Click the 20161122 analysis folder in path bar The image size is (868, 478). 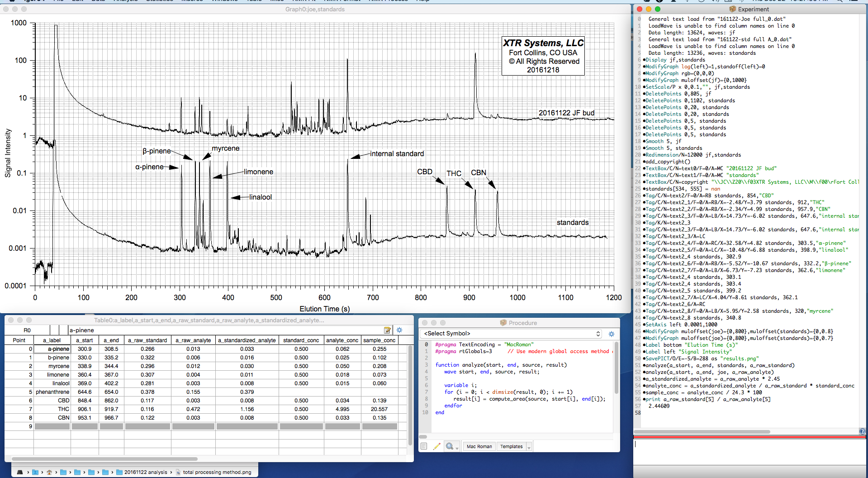(x=145, y=472)
